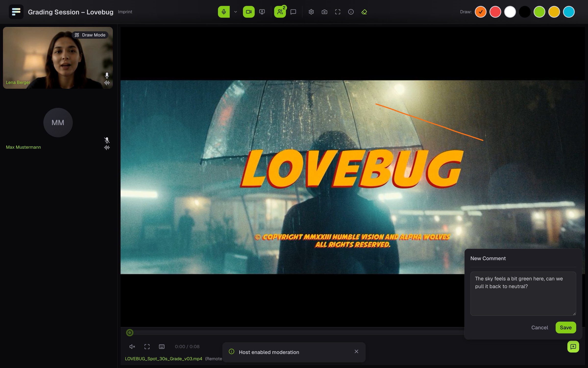The height and width of the screenshot is (368, 588).
Task: Choose the cyan draw color swatch
Action: point(569,12)
